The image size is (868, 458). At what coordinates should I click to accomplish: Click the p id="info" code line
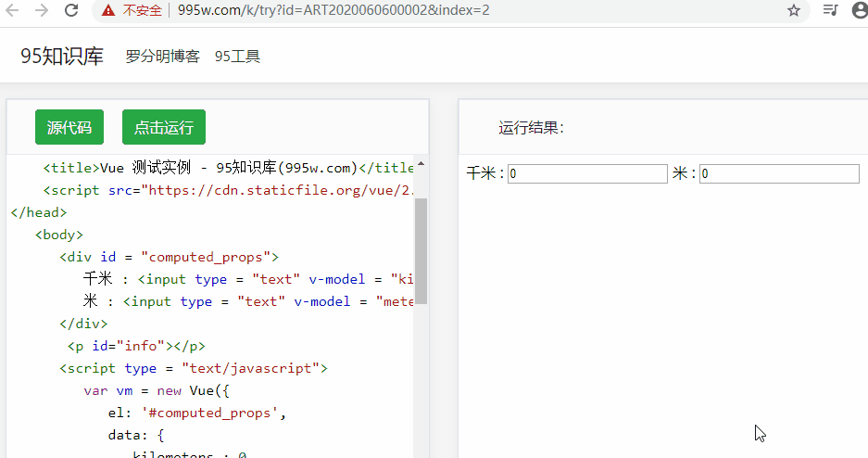136,346
